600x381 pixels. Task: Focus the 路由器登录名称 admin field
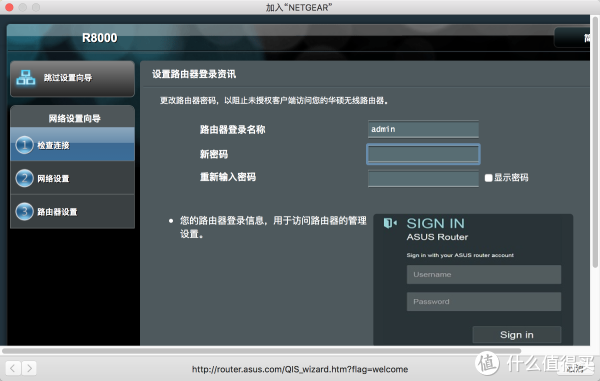[x=423, y=129]
